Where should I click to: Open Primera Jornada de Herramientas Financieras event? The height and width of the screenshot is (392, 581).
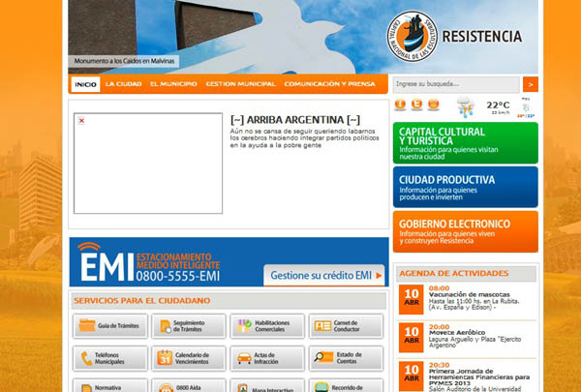tap(479, 377)
